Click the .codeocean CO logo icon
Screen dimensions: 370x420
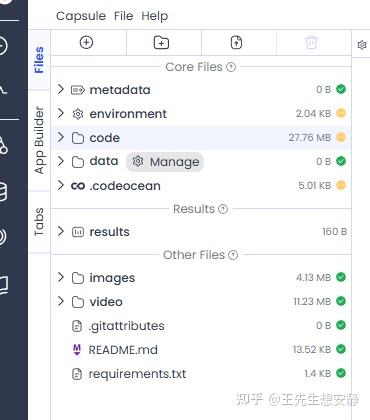click(x=78, y=186)
